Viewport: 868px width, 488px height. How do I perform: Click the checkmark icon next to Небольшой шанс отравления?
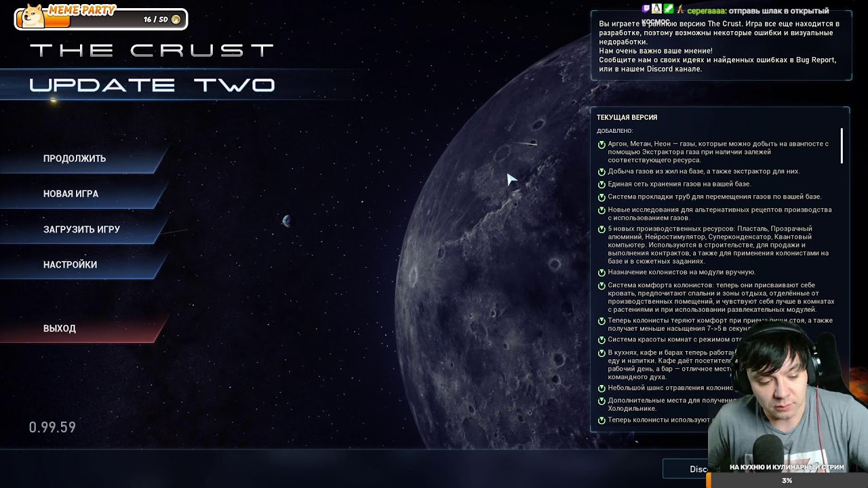pos(601,388)
